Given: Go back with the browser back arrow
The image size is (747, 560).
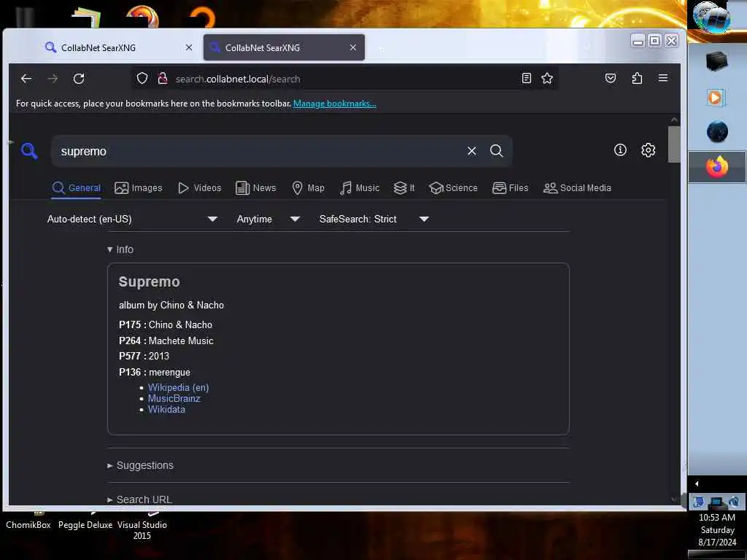Looking at the screenshot, I should (26, 79).
